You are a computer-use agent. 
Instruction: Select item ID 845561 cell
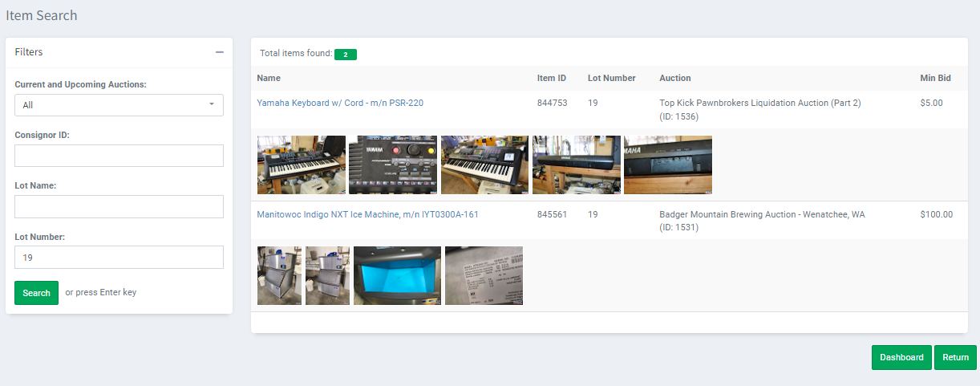(x=552, y=214)
